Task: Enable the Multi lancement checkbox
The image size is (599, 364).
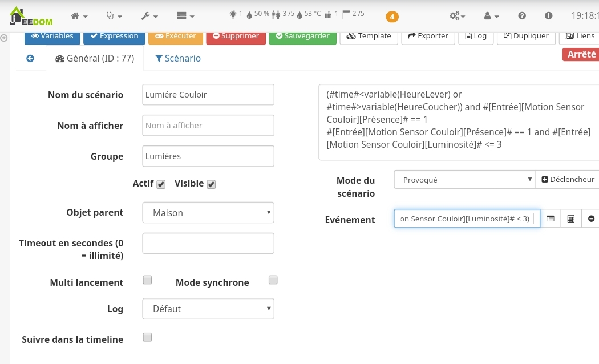Action: (x=147, y=280)
